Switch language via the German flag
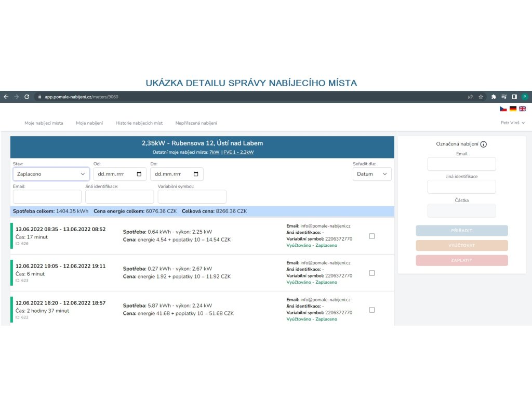This screenshot has height=399, width=532. (513, 109)
